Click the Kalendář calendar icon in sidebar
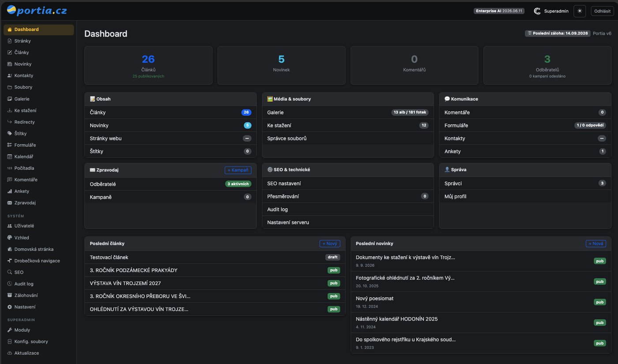The width and height of the screenshot is (618, 364). coord(10,157)
